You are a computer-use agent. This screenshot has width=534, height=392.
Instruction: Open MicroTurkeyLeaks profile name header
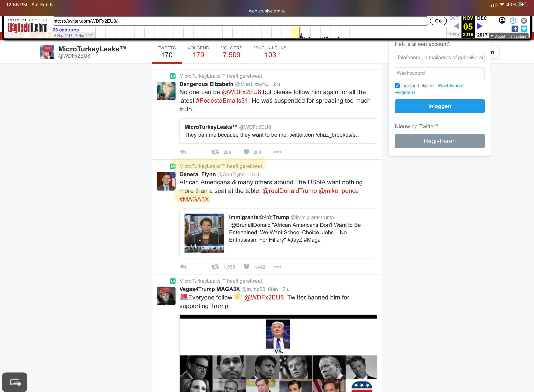(92, 49)
